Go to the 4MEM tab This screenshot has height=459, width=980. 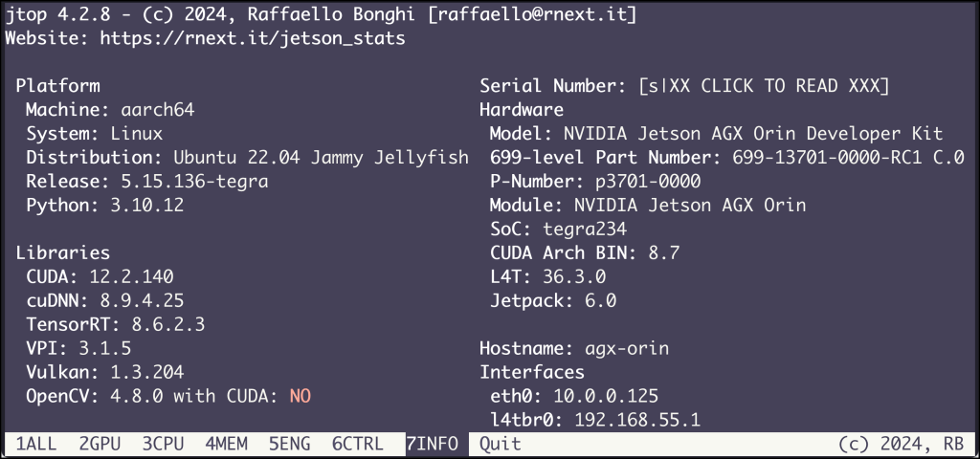pyautogui.click(x=226, y=444)
